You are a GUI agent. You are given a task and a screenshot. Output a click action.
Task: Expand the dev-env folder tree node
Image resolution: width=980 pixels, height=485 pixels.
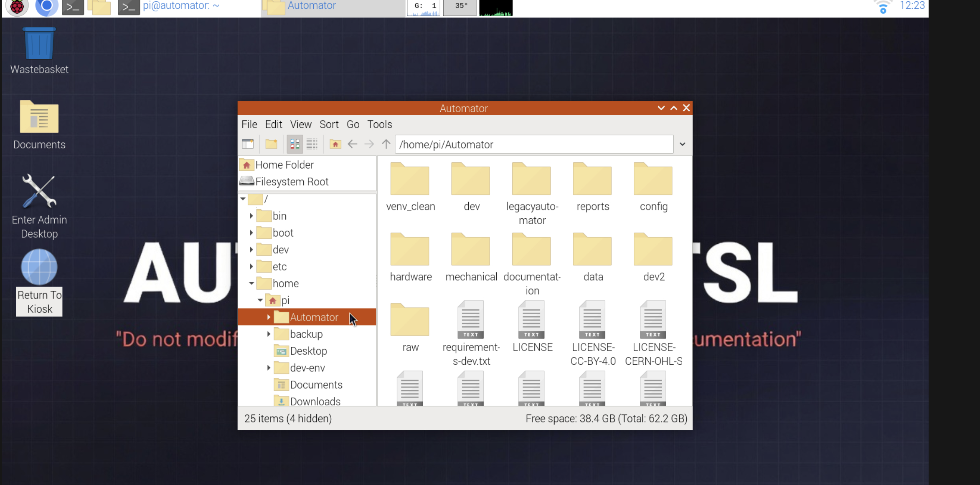(x=269, y=368)
